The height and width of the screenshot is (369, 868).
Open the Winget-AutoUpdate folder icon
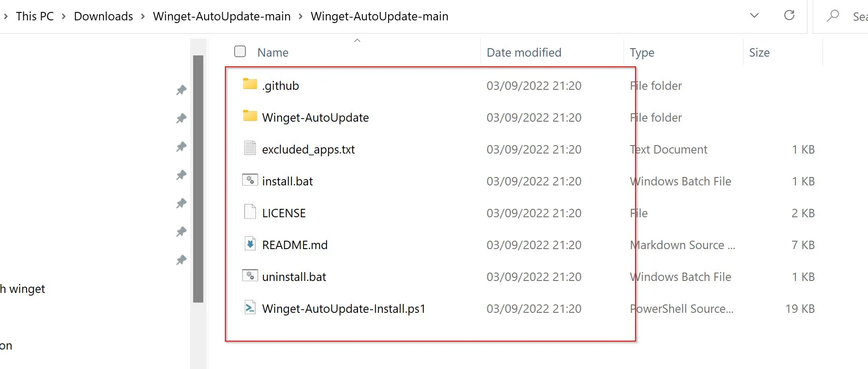click(x=250, y=116)
